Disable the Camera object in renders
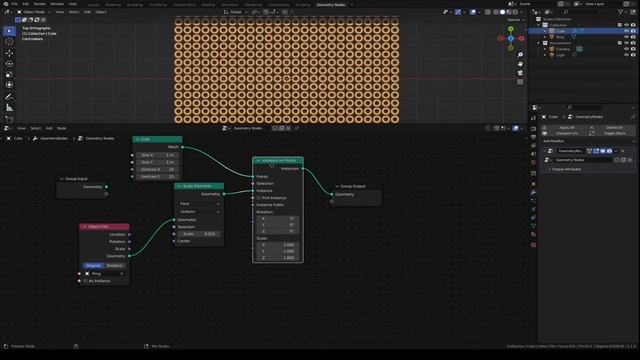Viewport: 640px width, 360px height. (633, 49)
